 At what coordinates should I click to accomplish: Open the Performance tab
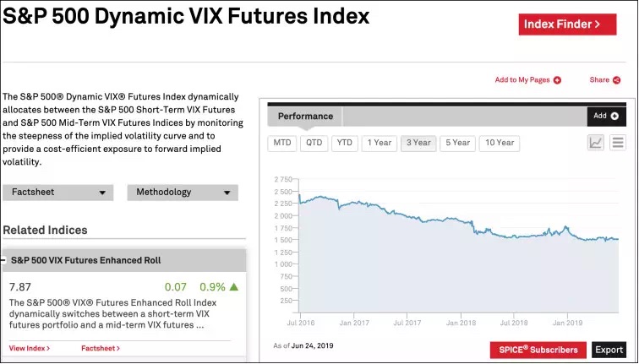(x=305, y=117)
